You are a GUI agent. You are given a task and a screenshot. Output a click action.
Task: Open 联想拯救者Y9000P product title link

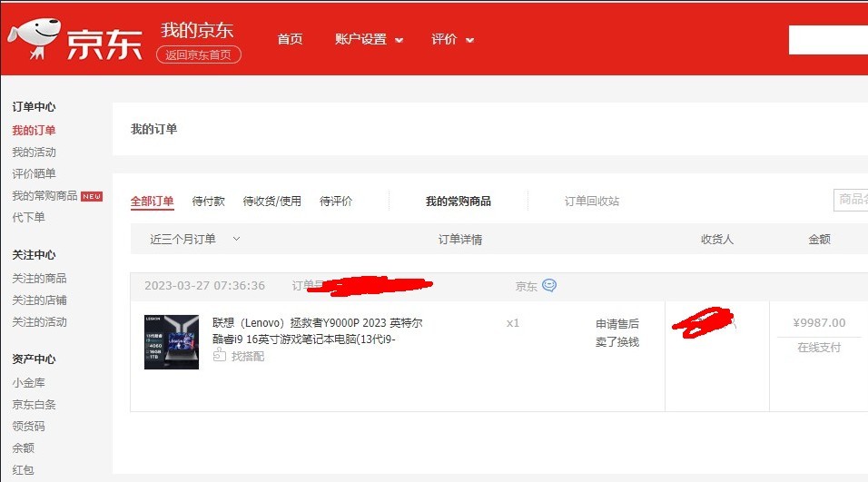(317, 331)
